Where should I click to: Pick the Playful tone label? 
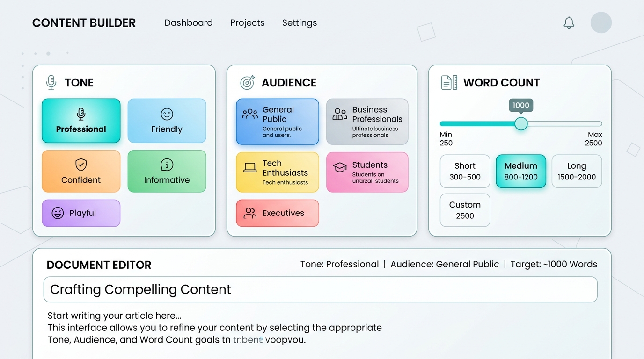[x=83, y=213]
